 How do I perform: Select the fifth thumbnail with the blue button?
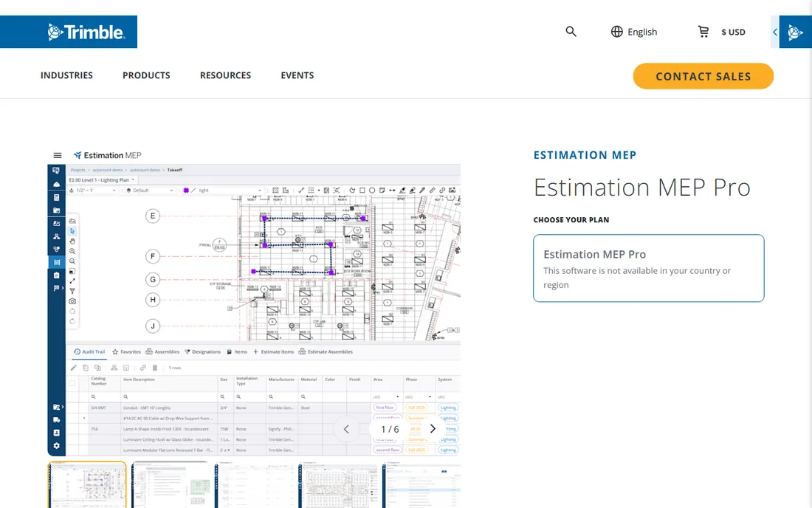(422, 484)
